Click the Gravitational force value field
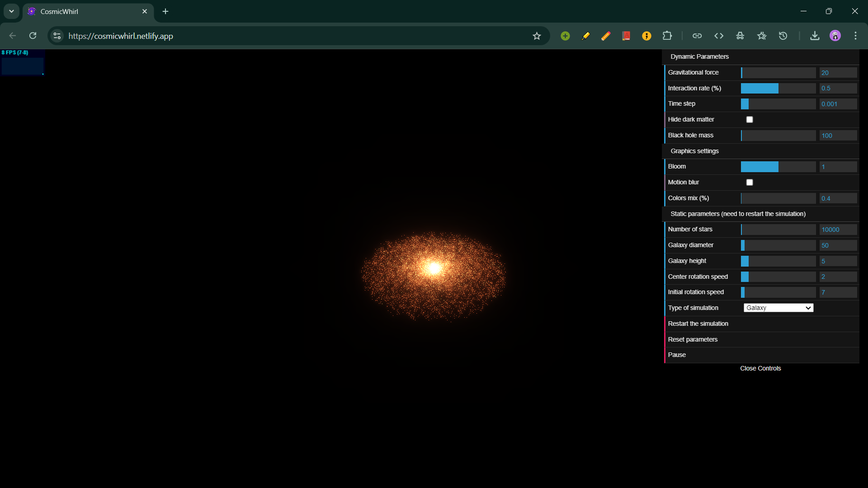The image size is (868, 488). pyautogui.click(x=838, y=72)
